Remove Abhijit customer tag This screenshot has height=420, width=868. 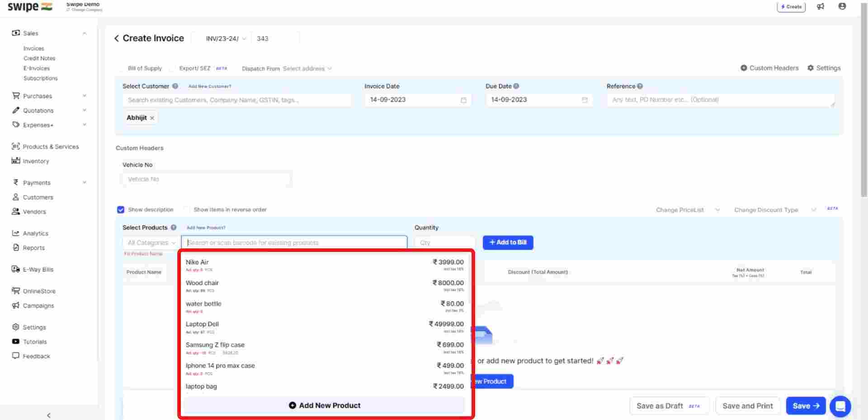click(x=152, y=118)
